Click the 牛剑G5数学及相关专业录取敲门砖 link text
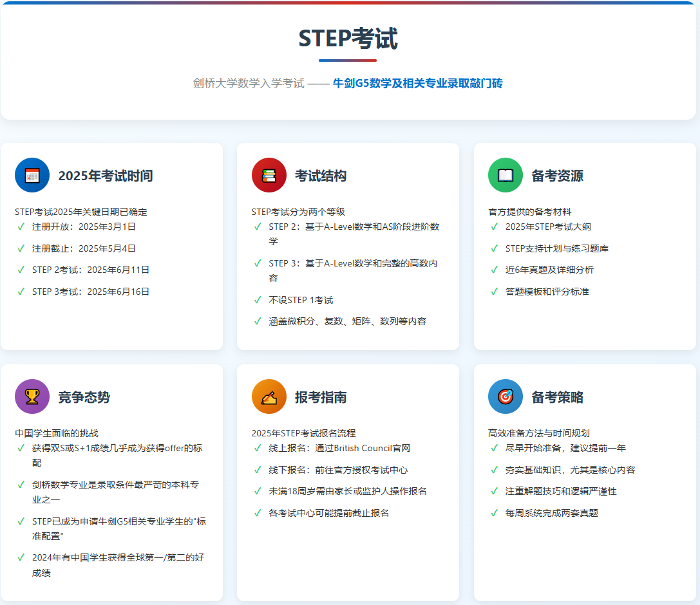700x605 pixels. 417,84
